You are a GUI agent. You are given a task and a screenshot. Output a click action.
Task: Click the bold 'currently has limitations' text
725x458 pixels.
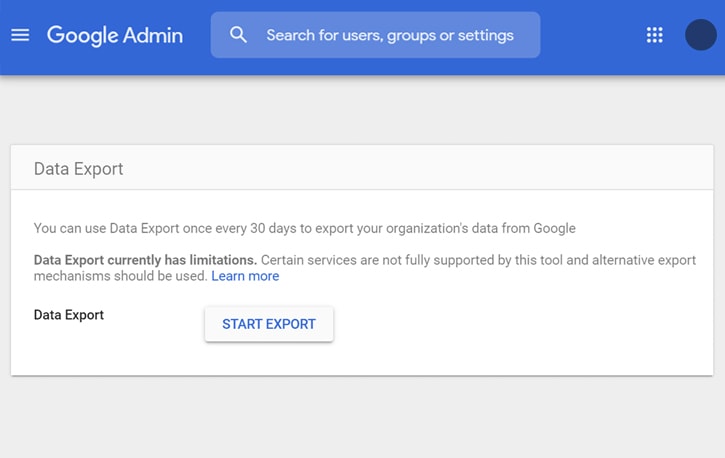click(x=182, y=260)
